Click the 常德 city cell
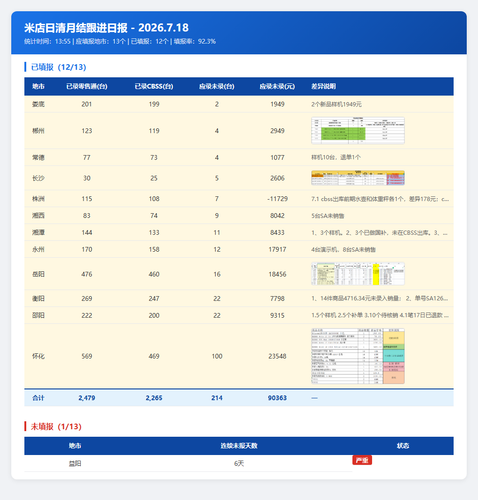 coord(38,157)
